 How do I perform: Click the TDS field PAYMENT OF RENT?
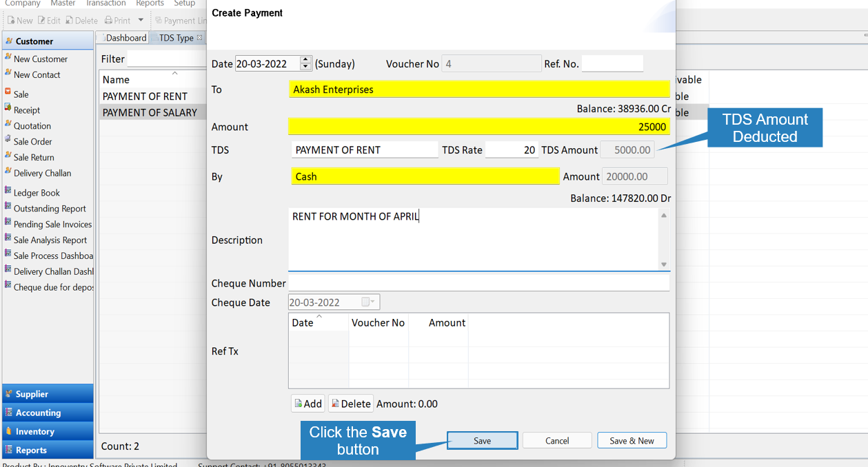365,149
